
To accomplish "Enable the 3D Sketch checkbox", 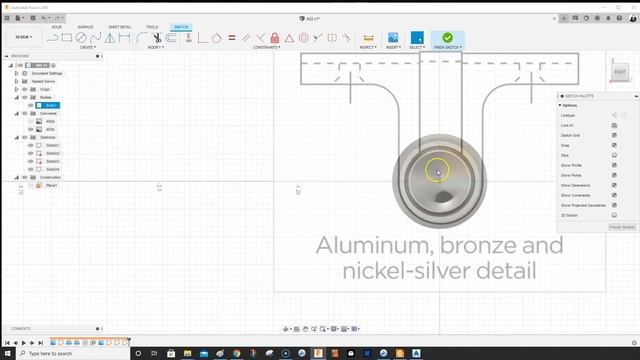I will [614, 215].
